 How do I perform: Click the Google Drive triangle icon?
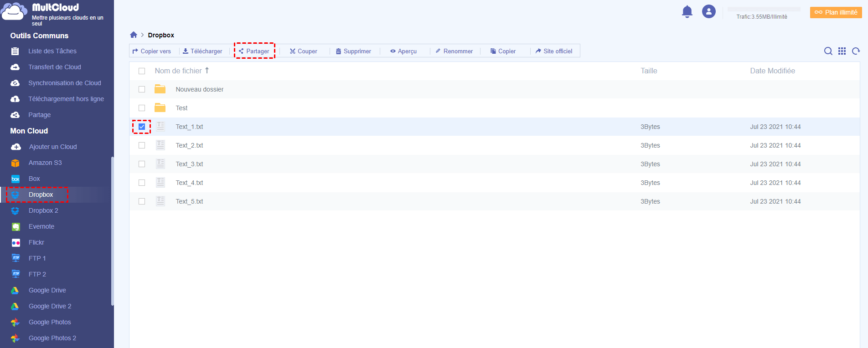[15, 290]
